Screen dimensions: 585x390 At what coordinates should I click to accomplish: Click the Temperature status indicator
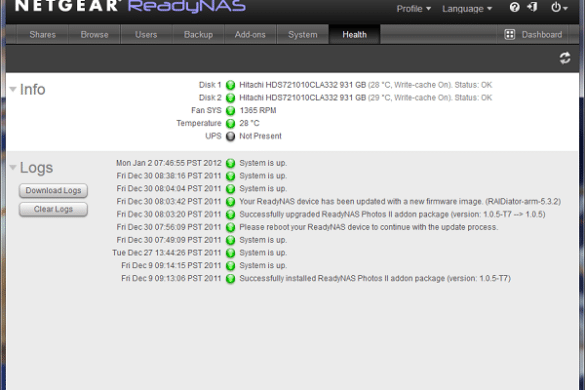point(231,124)
